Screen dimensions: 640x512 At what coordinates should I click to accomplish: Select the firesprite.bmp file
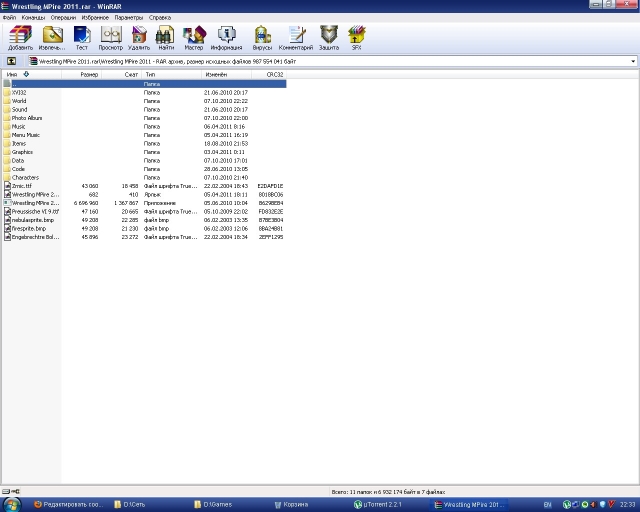click(144, 229)
